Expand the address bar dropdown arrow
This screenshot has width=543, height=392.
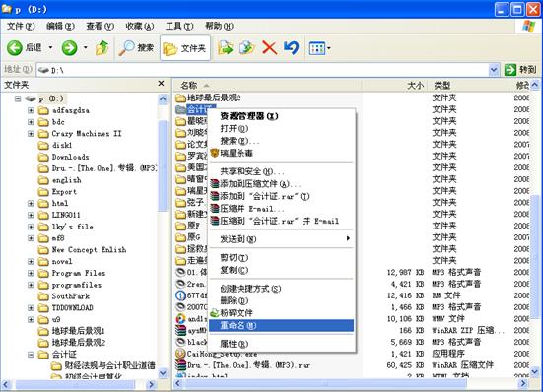(494, 70)
